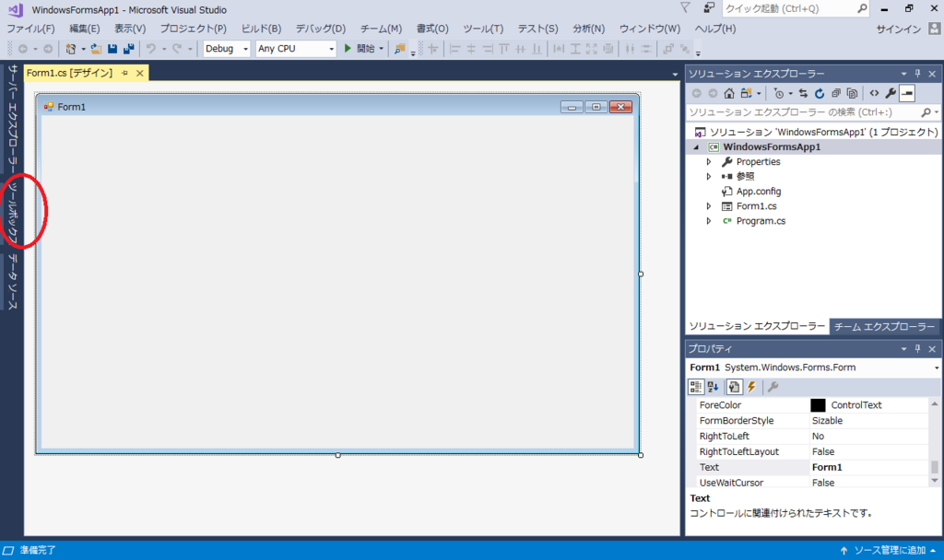Select the FormBorderStyle Sizable value
Screen dimensions: 944x560
827,421
